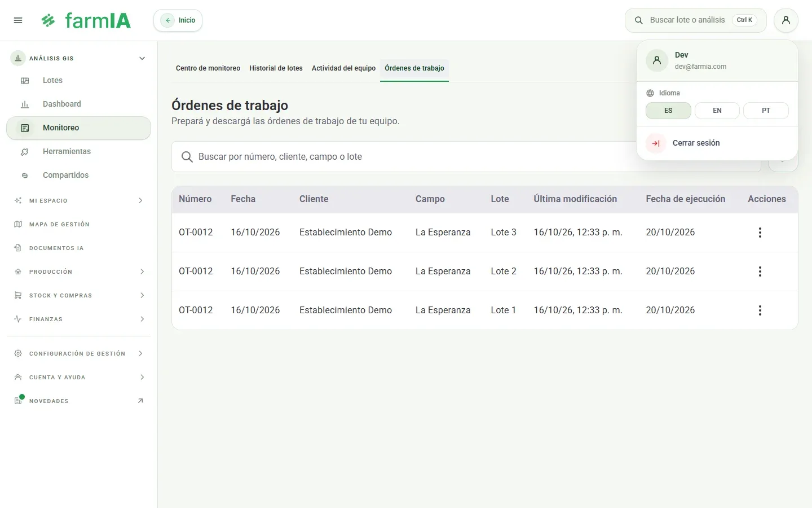This screenshot has width=812, height=508.
Task: Open the user profile avatar button
Action: click(x=786, y=20)
